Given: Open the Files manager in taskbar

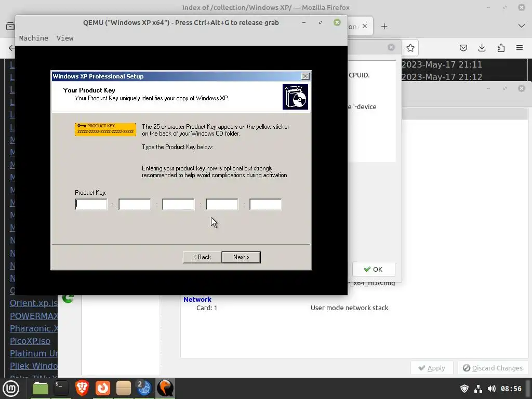Looking at the screenshot, I should click(x=41, y=389).
